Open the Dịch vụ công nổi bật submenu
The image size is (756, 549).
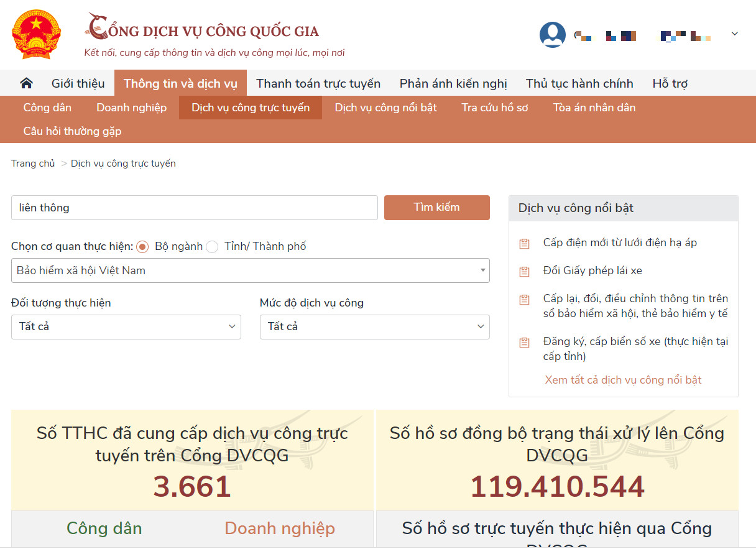tap(385, 108)
